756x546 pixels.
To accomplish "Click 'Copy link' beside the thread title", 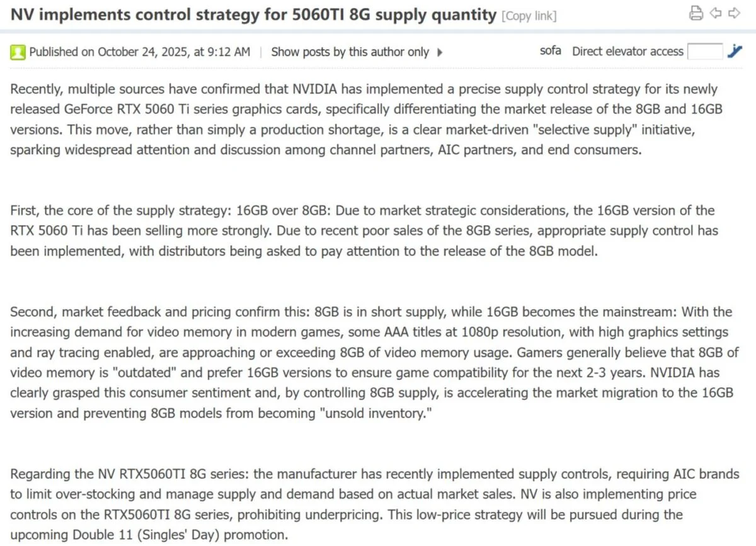I will (529, 15).
